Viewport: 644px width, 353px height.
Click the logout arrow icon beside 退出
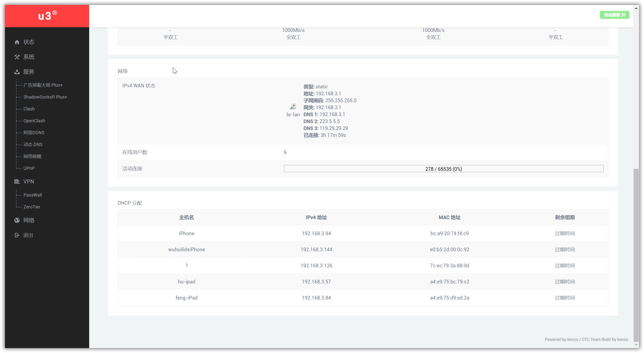(x=17, y=235)
